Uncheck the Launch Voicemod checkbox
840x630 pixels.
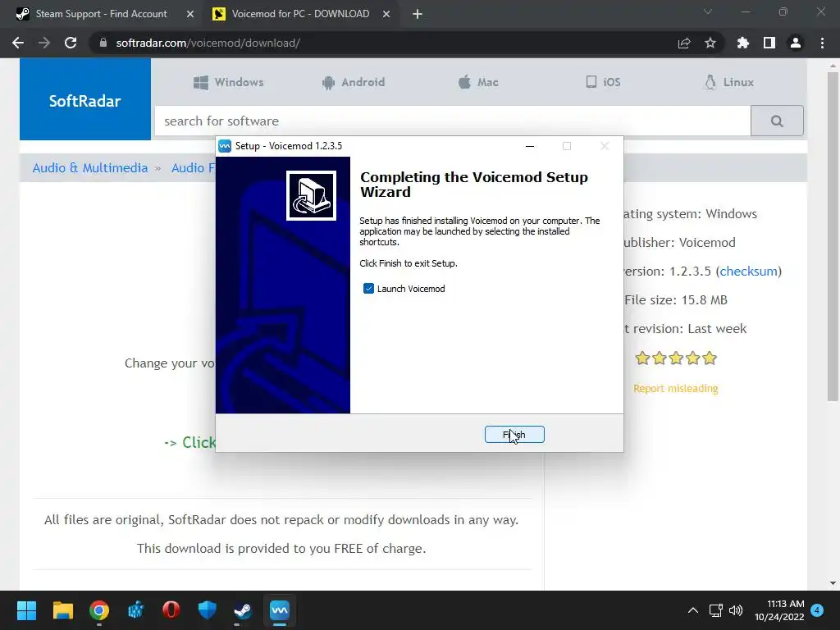368,289
